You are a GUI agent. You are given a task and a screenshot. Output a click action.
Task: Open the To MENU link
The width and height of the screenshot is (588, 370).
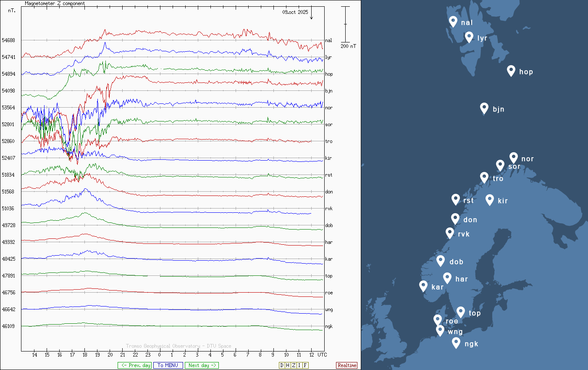tap(168, 365)
